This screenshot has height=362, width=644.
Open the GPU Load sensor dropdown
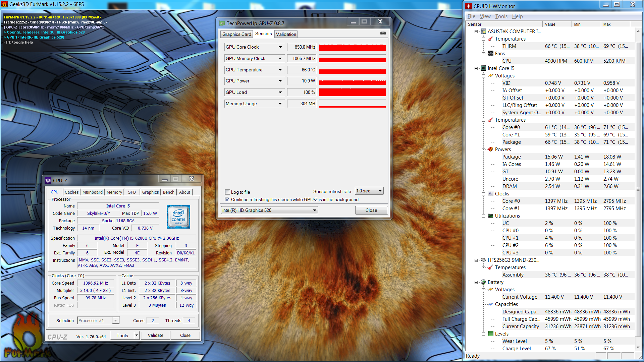coord(280,92)
